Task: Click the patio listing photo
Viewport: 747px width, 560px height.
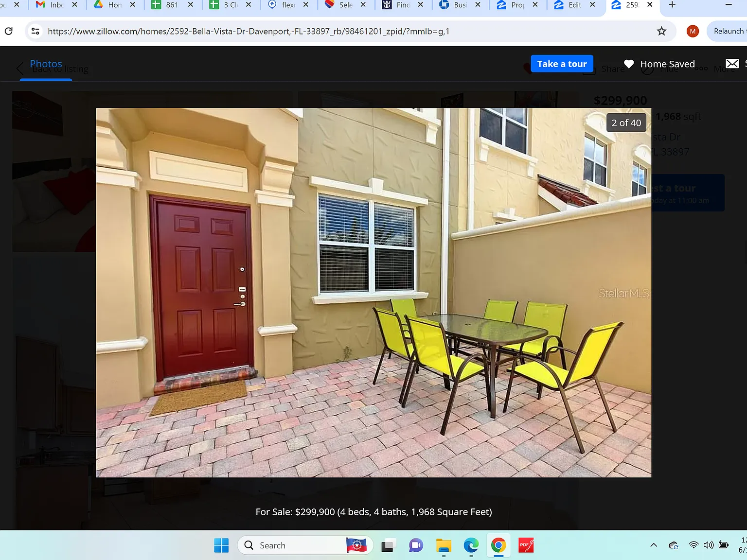Action: click(373, 293)
